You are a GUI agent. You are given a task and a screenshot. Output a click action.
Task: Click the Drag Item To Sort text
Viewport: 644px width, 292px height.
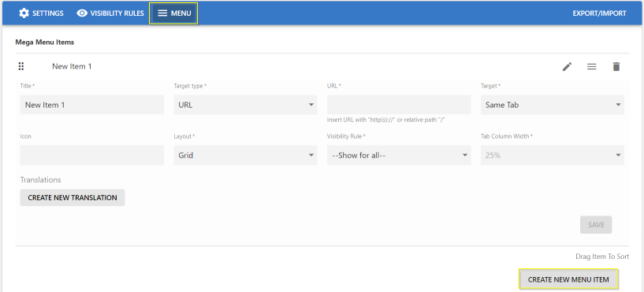point(602,257)
